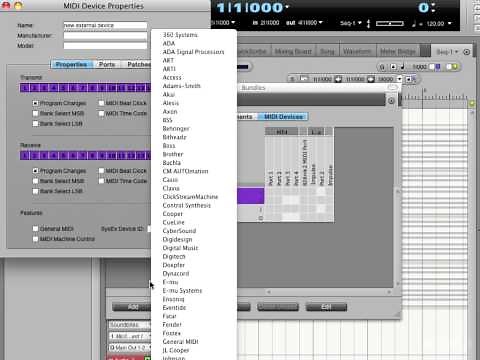The image size is (480, 360).
Task: Toggle Transmit channel 1 box
Action: 24,88
